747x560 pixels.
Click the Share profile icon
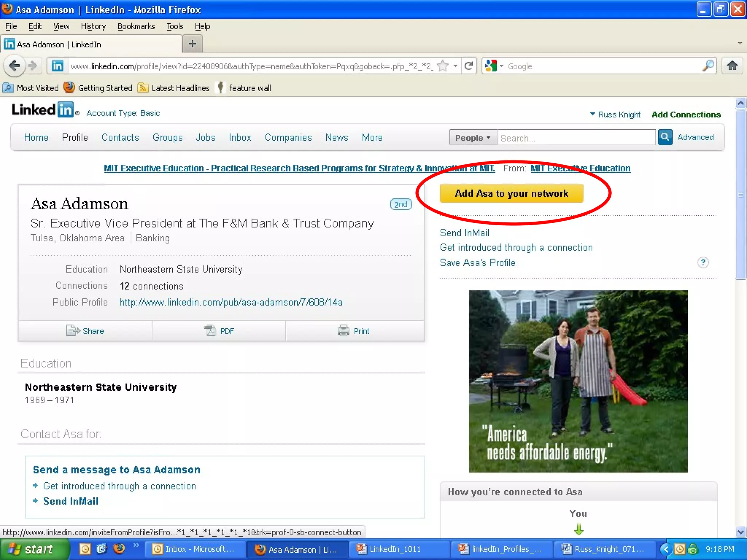click(x=73, y=331)
